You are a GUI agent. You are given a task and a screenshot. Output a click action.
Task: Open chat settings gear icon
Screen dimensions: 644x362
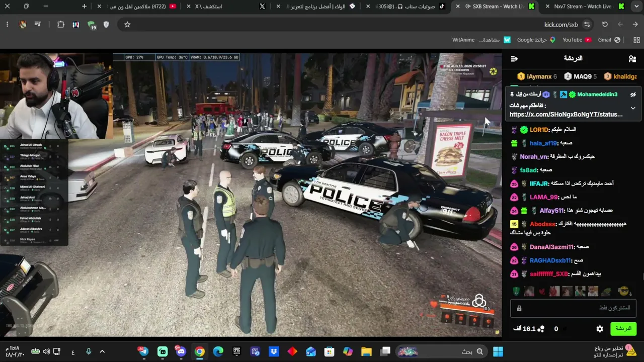600,329
